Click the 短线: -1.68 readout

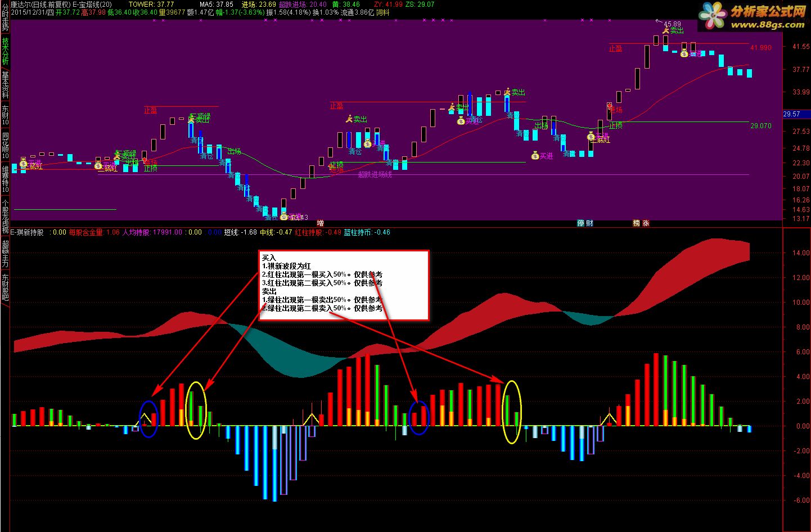click(240, 232)
